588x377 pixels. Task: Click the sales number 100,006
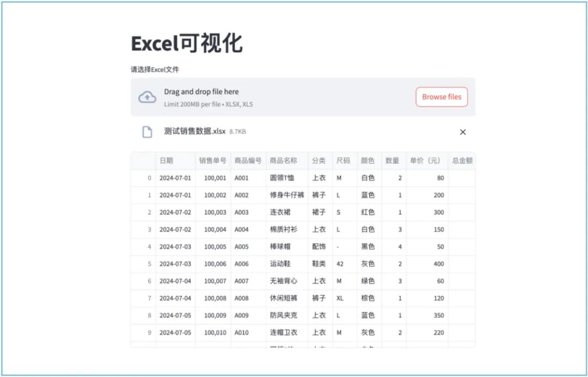tap(213, 264)
